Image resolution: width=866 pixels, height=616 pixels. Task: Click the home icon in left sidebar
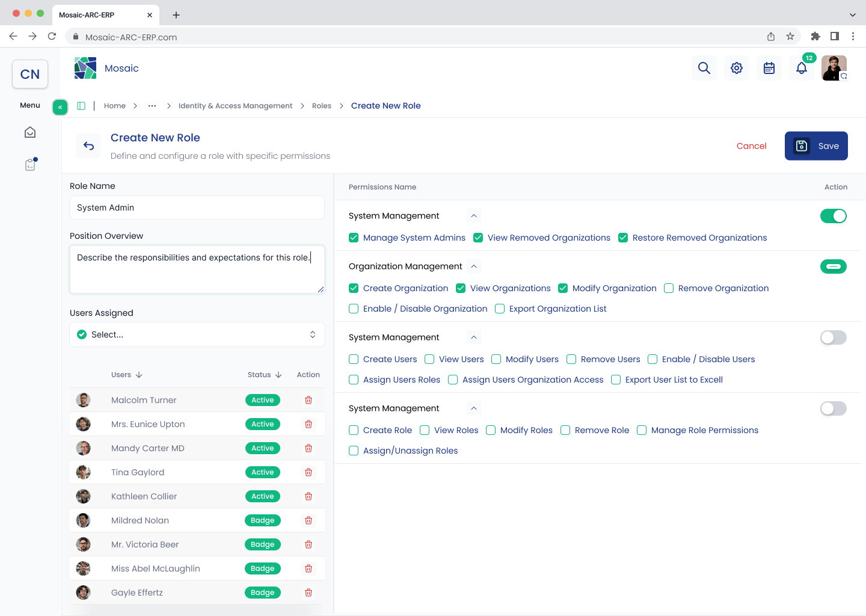[x=30, y=132]
